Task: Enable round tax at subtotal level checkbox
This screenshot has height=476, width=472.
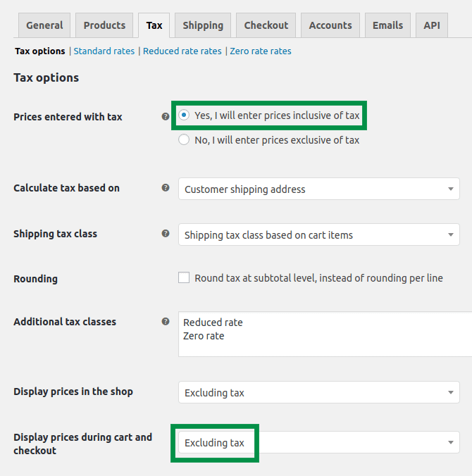Action: tap(184, 277)
